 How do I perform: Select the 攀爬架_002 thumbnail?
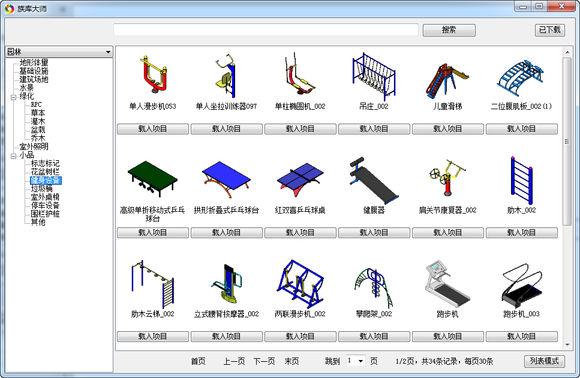coord(374,288)
